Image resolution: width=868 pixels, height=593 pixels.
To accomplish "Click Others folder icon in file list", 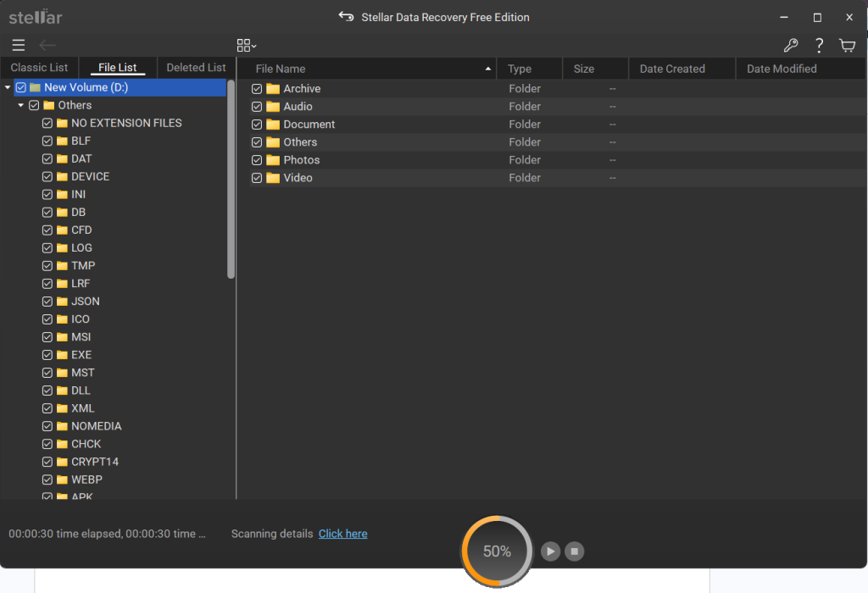I will click(273, 142).
